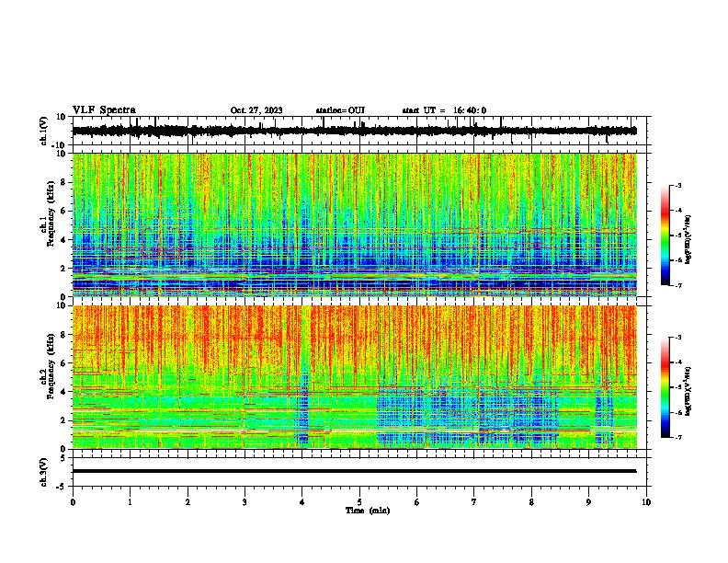Click the "-7" label on ch.2 color bar

pos(677,437)
